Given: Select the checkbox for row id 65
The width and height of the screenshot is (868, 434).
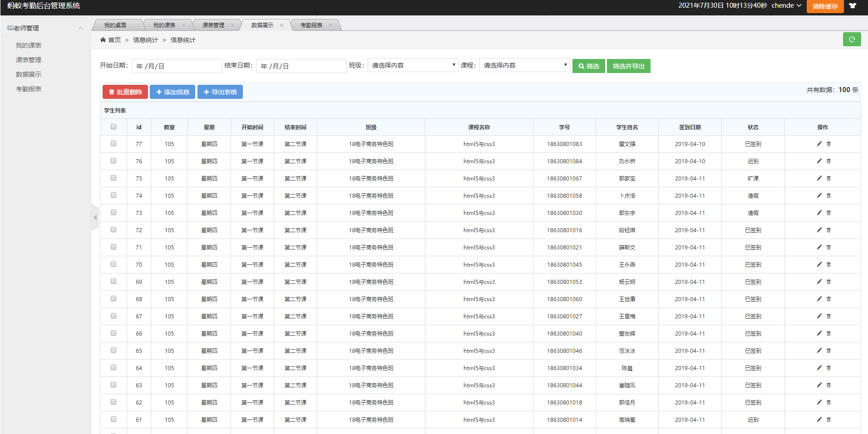Looking at the screenshot, I should click(x=113, y=351).
